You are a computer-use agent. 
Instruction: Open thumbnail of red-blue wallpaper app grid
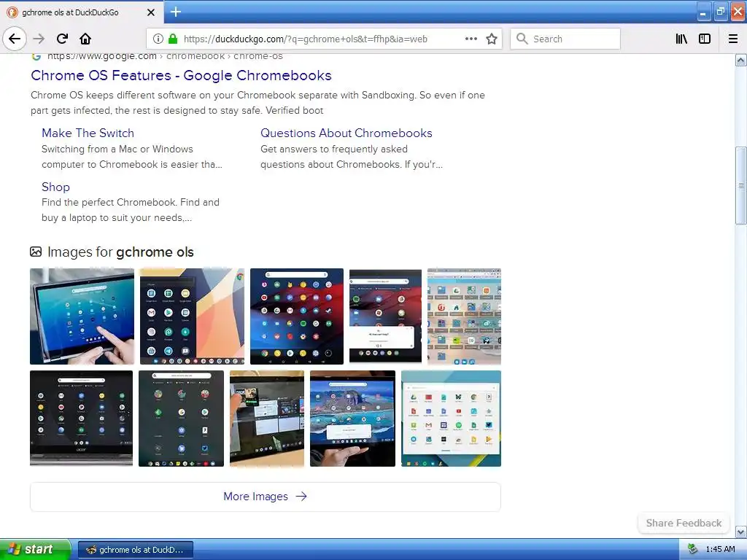coord(297,316)
